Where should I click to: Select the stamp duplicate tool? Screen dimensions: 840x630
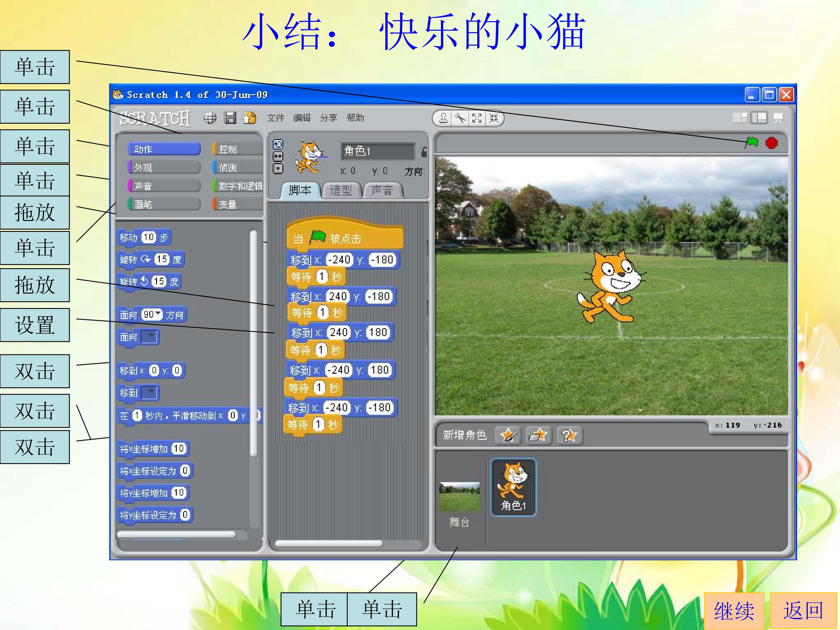[443, 118]
